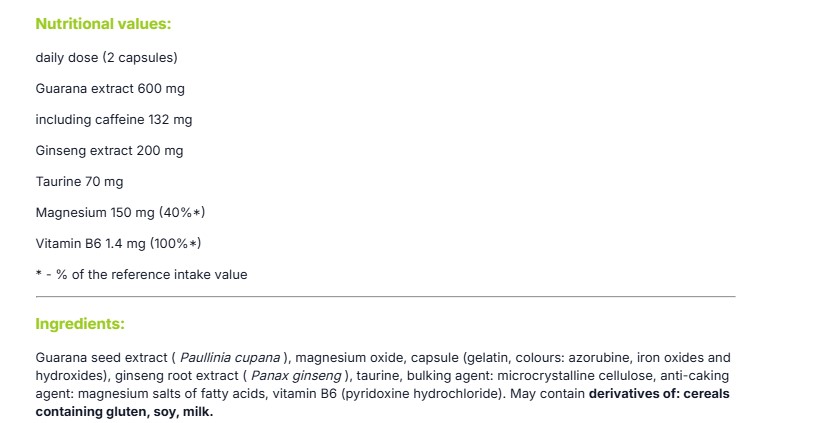831x423 pixels.
Task: Click the italic Paullinia cupana text
Action: [229, 358]
